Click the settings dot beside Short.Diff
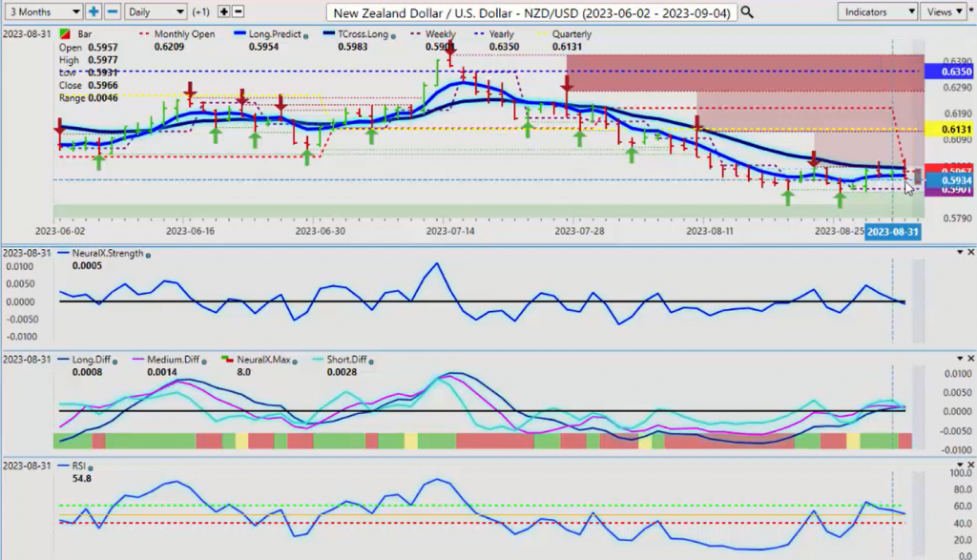Screen dimensions: 977x560 (x=371, y=361)
